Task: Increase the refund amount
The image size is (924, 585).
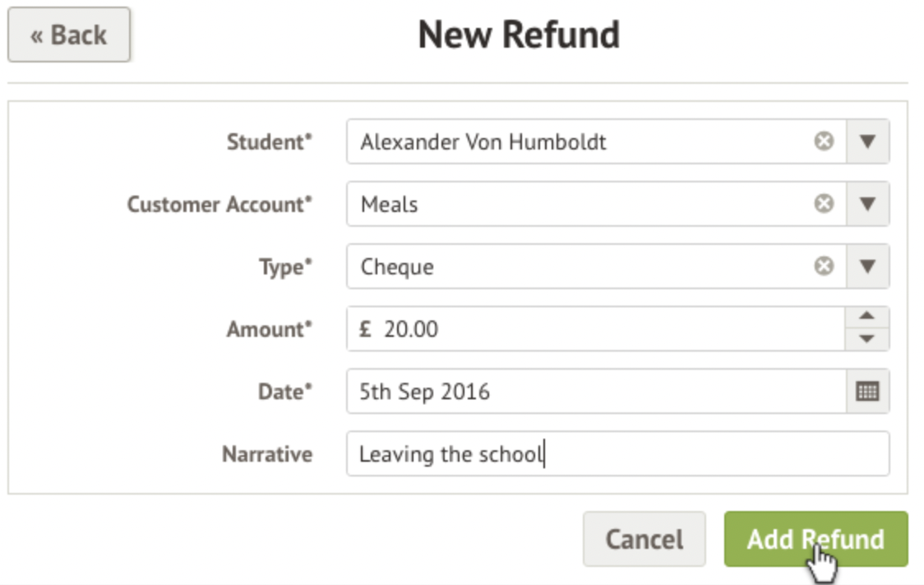Action: tap(867, 318)
